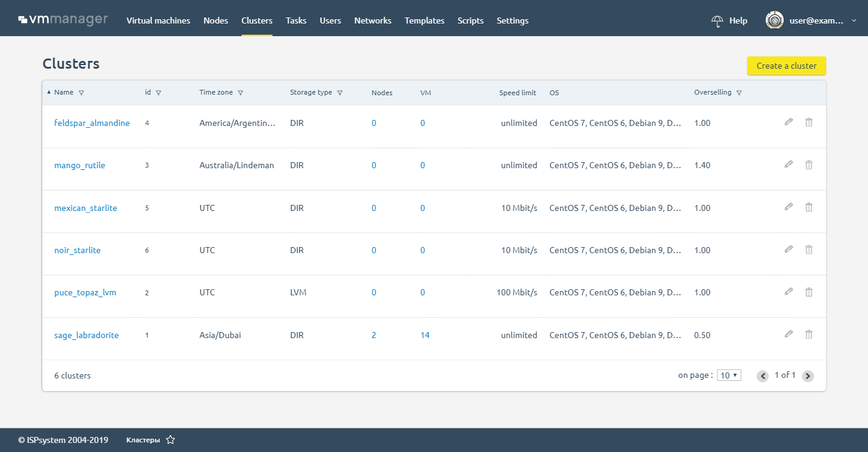Open the feldspar_almandine cluster link

pos(92,123)
